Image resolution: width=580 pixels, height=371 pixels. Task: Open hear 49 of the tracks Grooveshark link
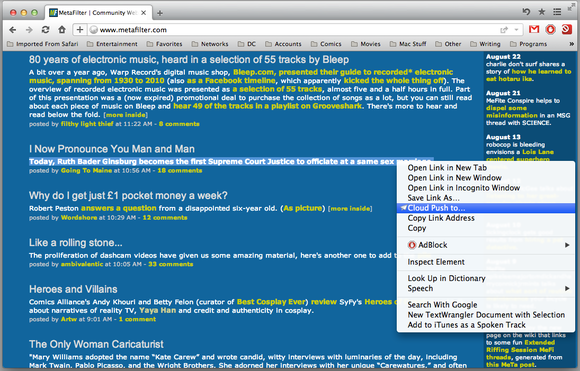(268, 106)
